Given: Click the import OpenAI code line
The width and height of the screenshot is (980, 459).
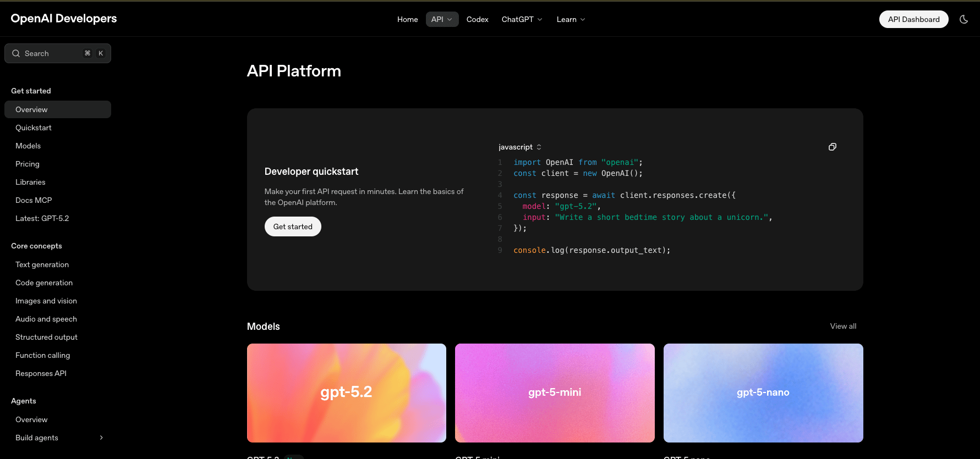Looking at the screenshot, I should [578, 162].
